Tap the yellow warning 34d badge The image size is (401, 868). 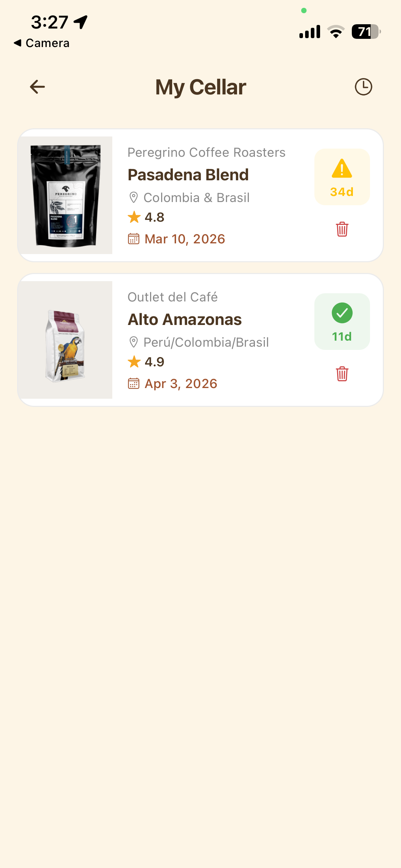pyautogui.click(x=342, y=177)
